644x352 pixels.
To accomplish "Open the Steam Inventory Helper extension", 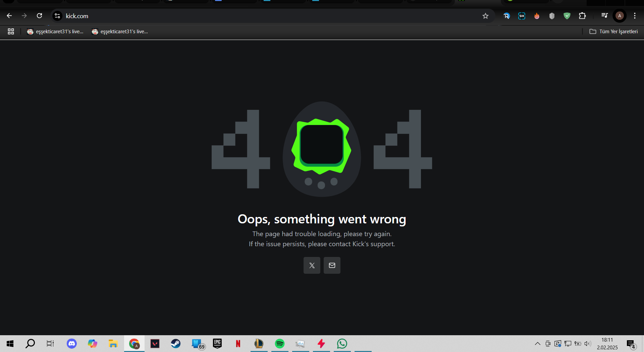I will [x=522, y=16].
